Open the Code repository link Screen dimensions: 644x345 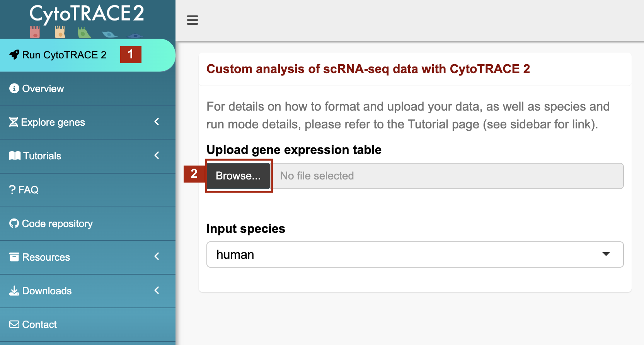pyautogui.click(x=88, y=224)
